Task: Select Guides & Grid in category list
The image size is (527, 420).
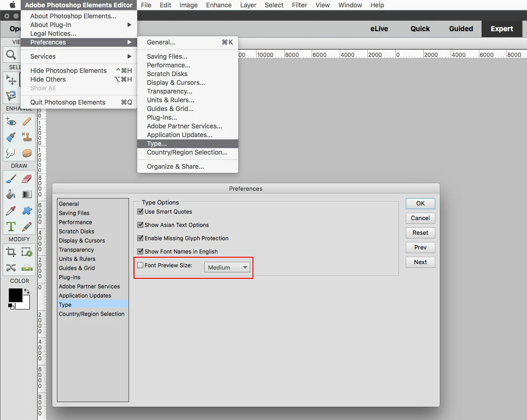Action: [x=93, y=268]
